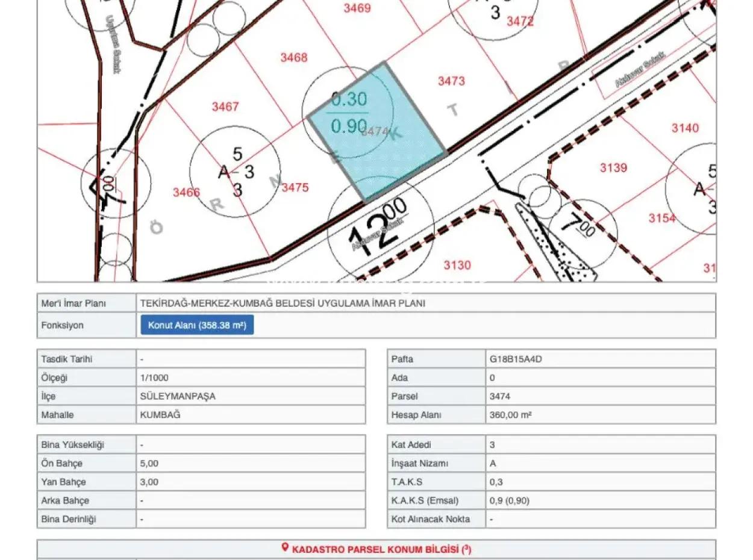This screenshot has width=753, height=560.
Task: Click the 0.30/0.90 ratio label on the map
Action: click(349, 111)
